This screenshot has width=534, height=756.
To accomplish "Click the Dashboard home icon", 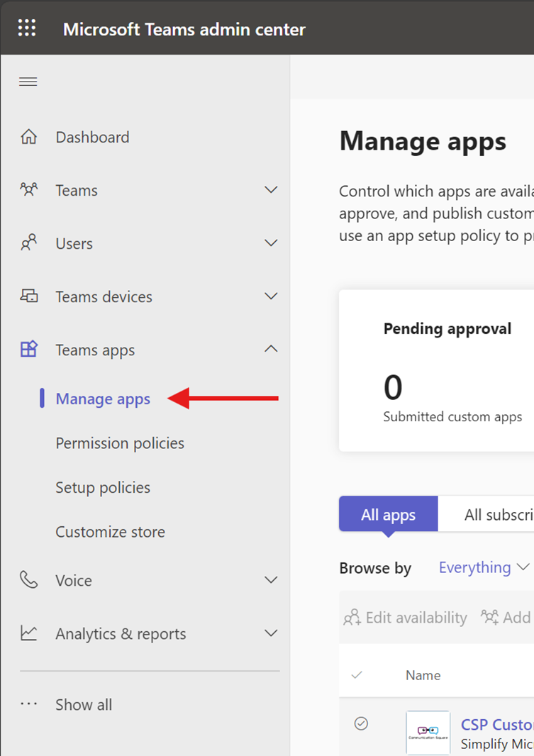I will coord(28,137).
